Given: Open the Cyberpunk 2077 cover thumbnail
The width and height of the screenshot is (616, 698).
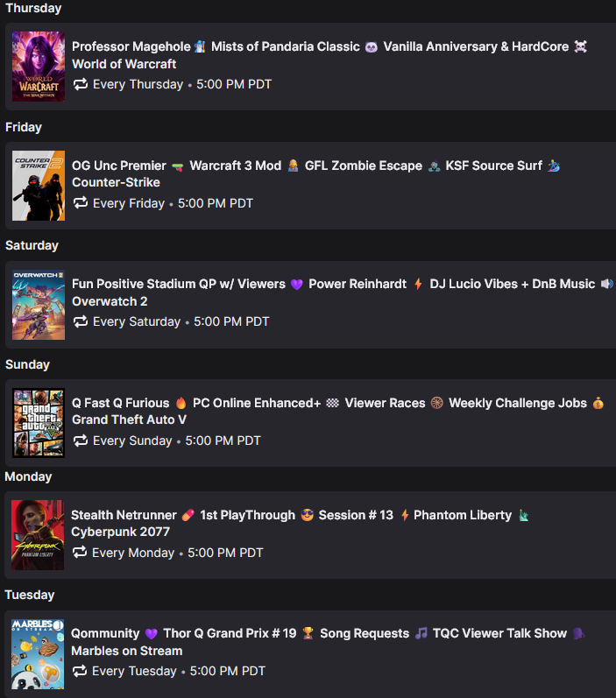Looking at the screenshot, I should coord(38,535).
